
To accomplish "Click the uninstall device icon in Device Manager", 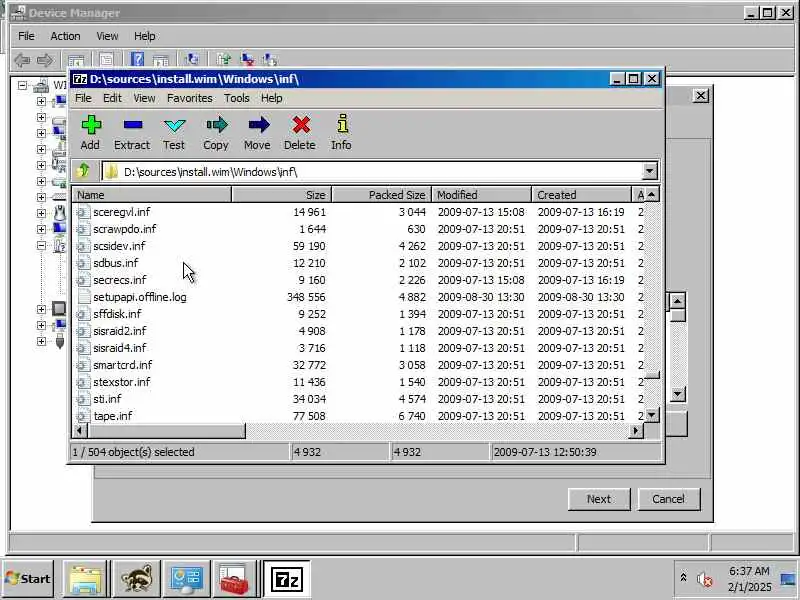I will click(247, 60).
